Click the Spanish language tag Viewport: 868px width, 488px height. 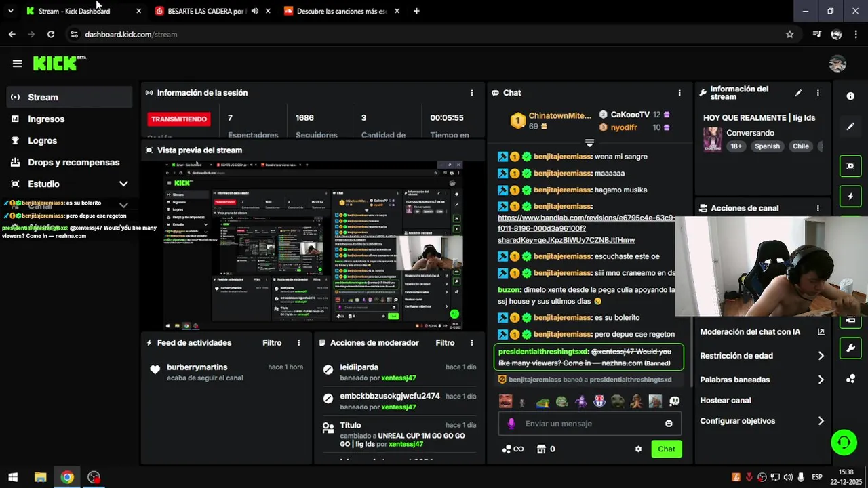click(x=767, y=146)
